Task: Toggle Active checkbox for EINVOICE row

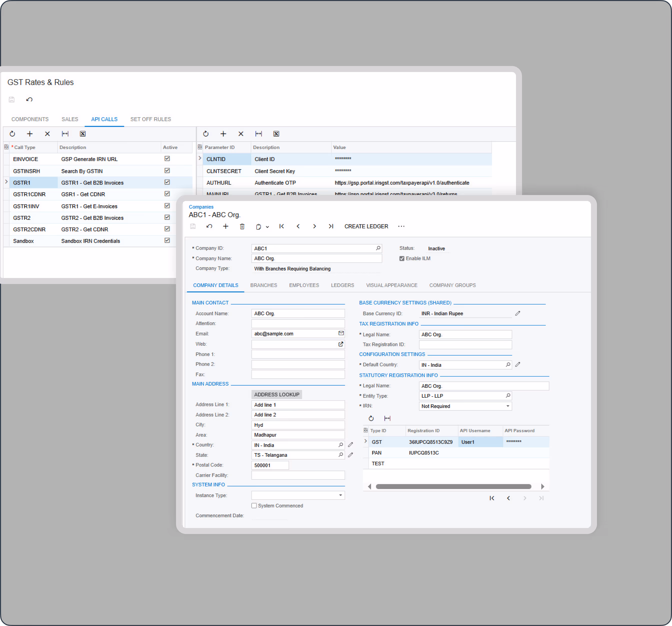Action: tap(167, 158)
